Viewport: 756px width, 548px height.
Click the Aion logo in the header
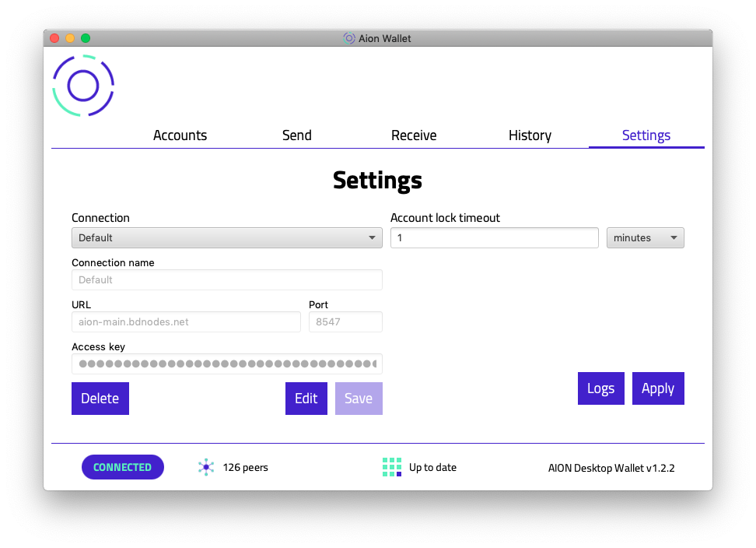(83, 86)
